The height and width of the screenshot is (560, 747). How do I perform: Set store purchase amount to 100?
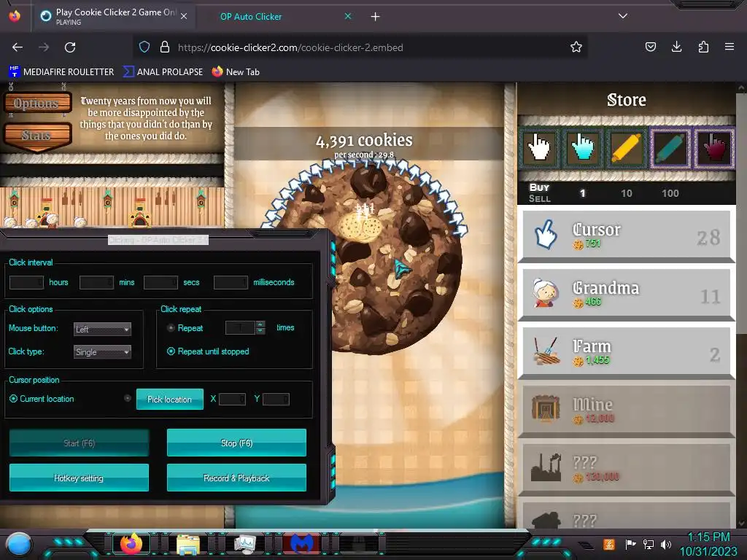pos(670,192)
